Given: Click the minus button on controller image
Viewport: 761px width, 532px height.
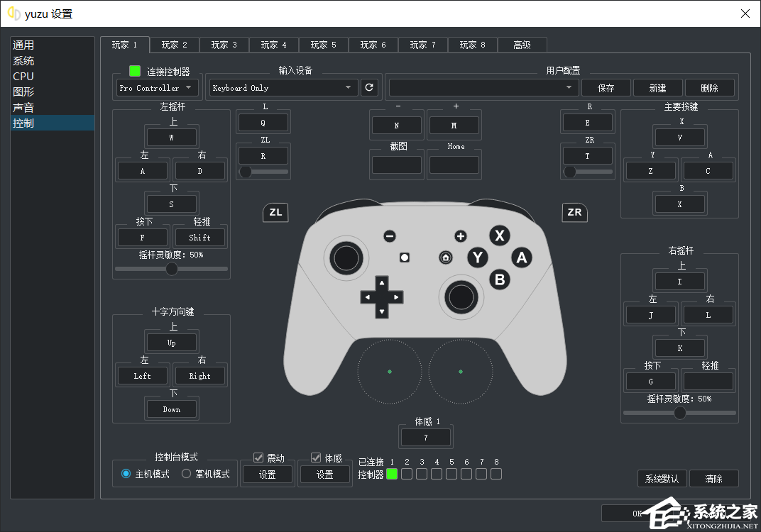Looking at the screenshot, I should click(389, 236).
